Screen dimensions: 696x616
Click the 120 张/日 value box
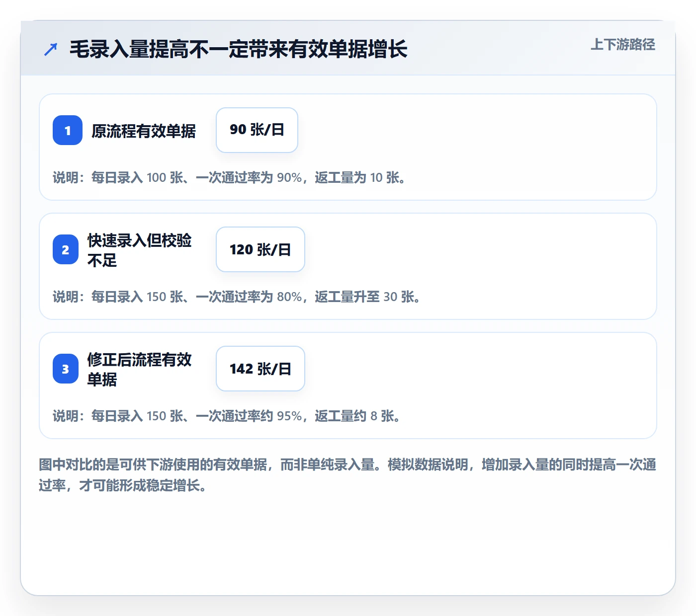point(261,249)
